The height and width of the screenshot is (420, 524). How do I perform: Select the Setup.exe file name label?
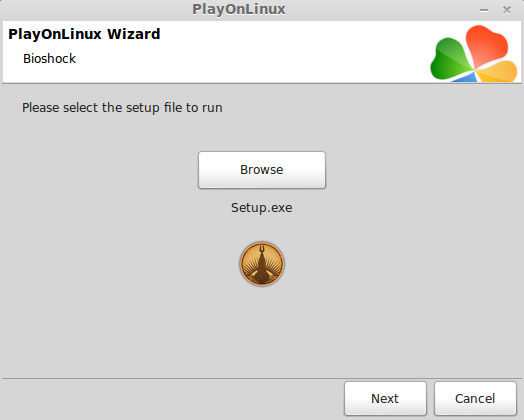pyautogui.click(x=262, y=208)
